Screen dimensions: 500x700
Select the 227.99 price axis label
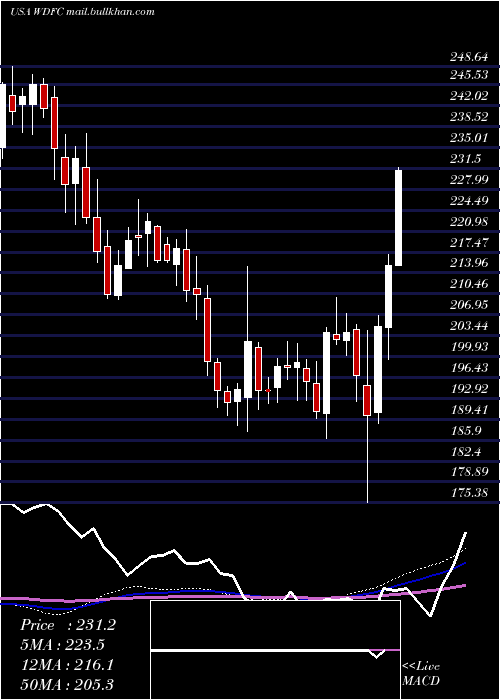(469, 179)
